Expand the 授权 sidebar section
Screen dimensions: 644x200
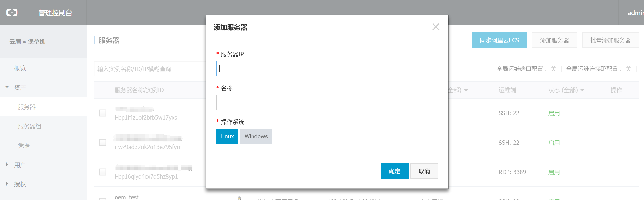7,184
